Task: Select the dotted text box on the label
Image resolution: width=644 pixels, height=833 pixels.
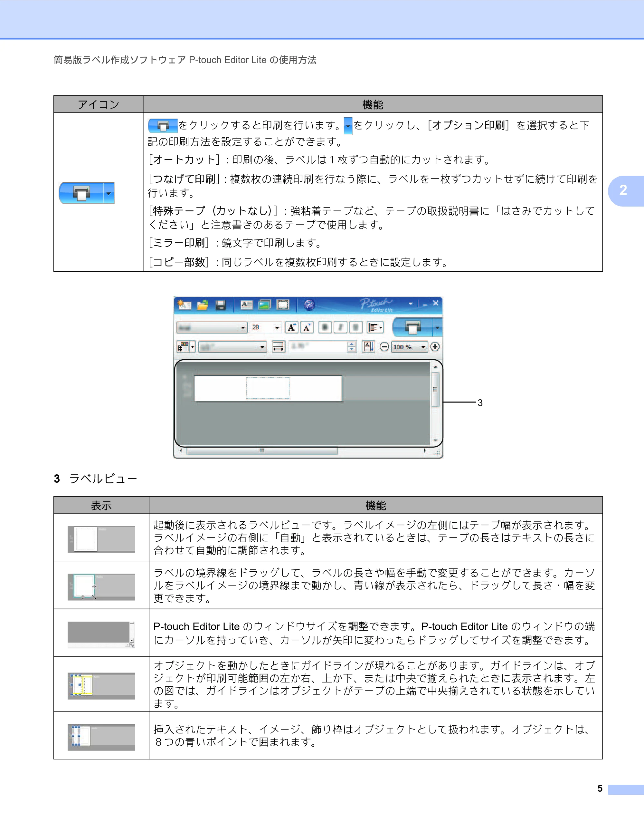Action: pyautogui.click(x=268, y=388)
